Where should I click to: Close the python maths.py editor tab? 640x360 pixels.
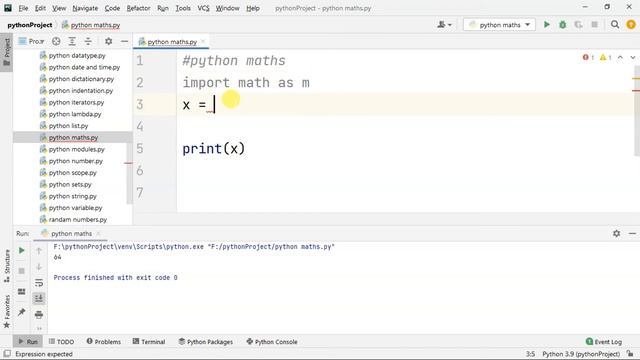pos(203,41)
